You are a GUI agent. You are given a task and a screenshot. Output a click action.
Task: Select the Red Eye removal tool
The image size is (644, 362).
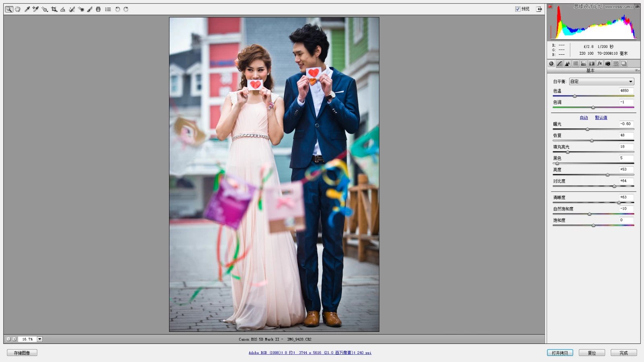click(x=81, y=8)
